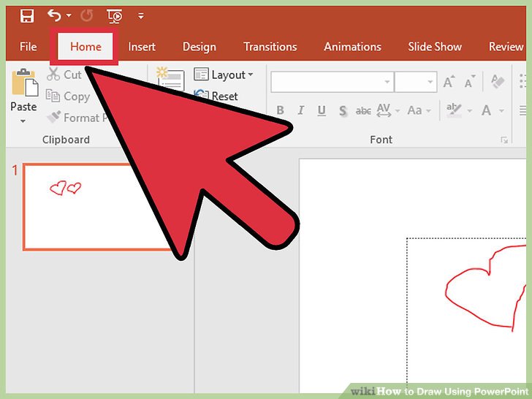Screen dimensions: 532x399
Task: Expand the Layout dropdown menu
Action: pyautogui.click(x=250, y=75)
